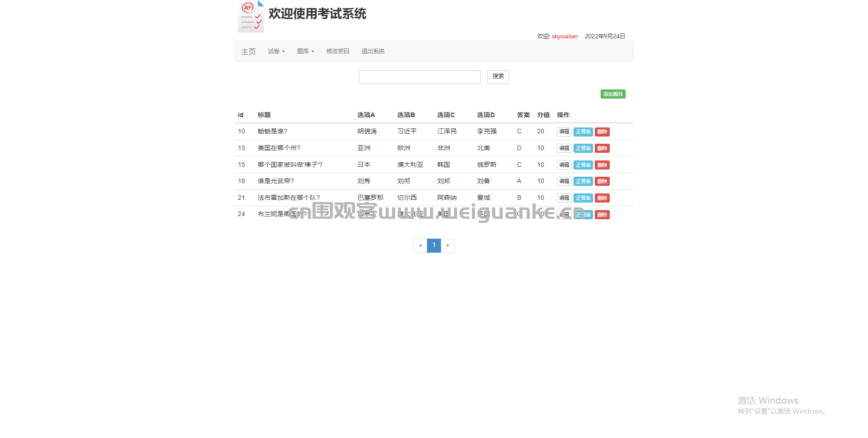Expand the 试卷 dropdown menu
This screenshot has height=438, width=868.
pyautogui.click(x=276, y=52)
